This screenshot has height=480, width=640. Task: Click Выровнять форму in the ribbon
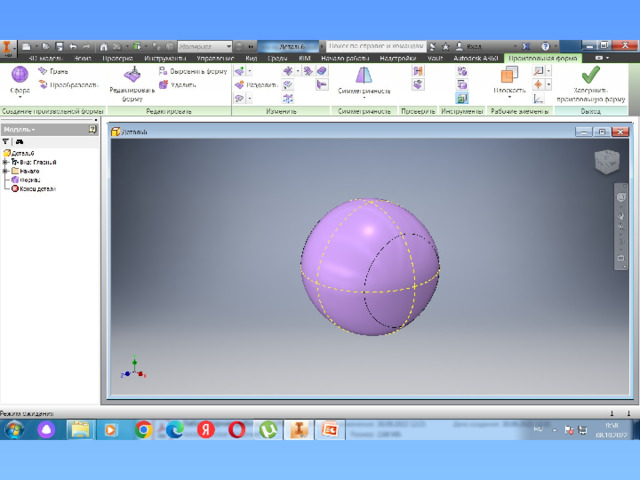(x=163, y=72)
